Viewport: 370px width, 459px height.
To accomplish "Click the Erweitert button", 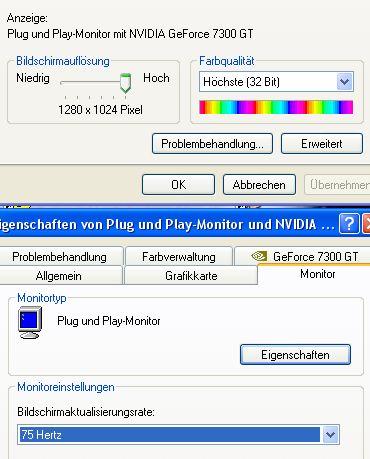I will (x=322, y=144).
